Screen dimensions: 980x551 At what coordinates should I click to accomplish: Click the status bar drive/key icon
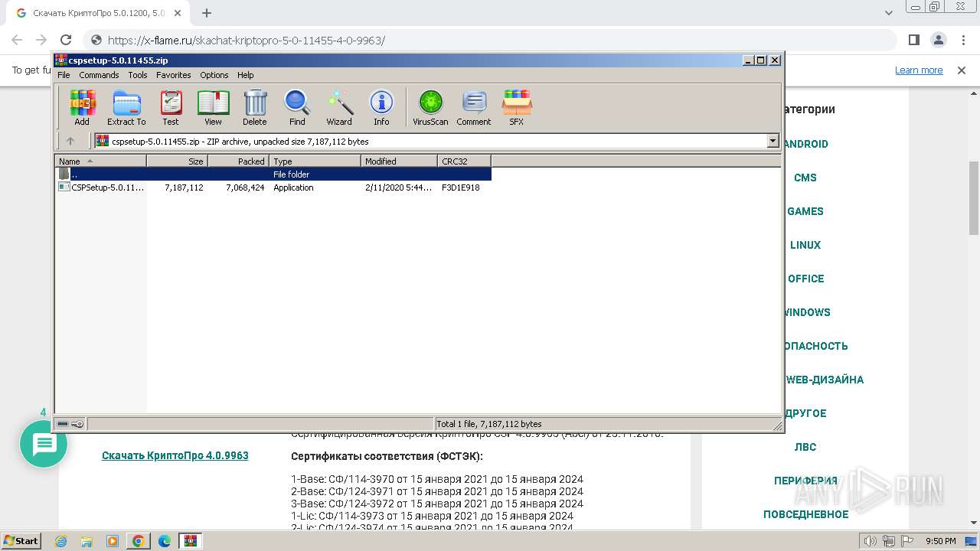[70, 423]
